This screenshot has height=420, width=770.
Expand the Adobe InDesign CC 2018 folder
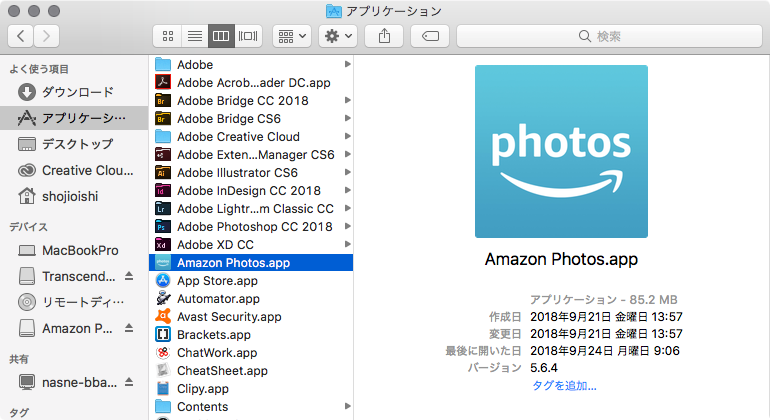347,190
